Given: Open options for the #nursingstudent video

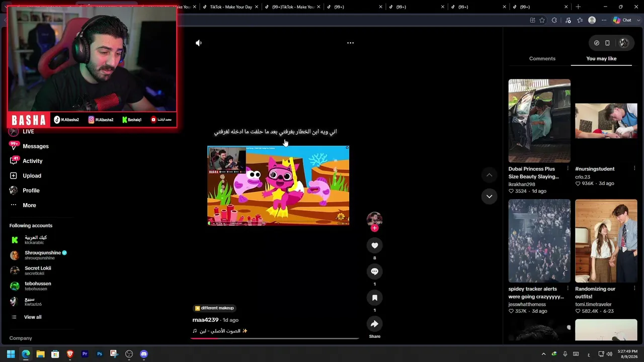Looking at the screenshot, I should 634,168.
